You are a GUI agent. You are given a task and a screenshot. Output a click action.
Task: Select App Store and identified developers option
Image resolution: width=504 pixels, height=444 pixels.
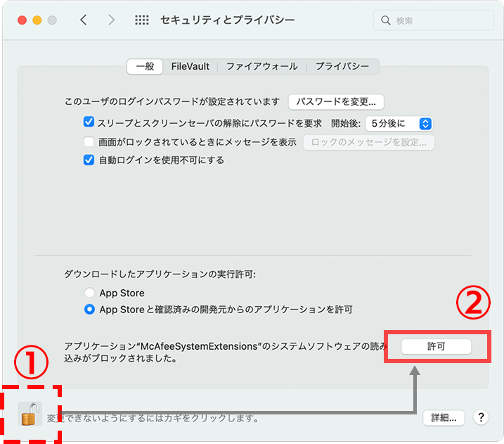click(x=89, y=309)
